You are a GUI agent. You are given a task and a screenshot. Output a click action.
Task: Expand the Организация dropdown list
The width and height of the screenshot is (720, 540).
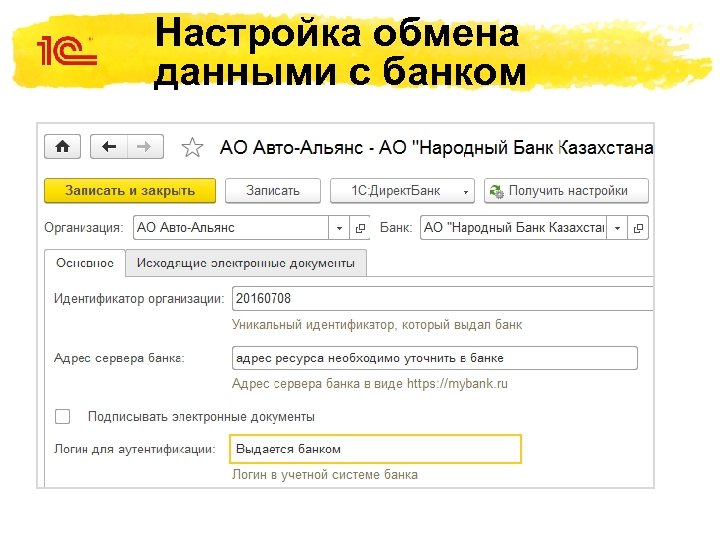pyautogui.click(x=339, y=228)
